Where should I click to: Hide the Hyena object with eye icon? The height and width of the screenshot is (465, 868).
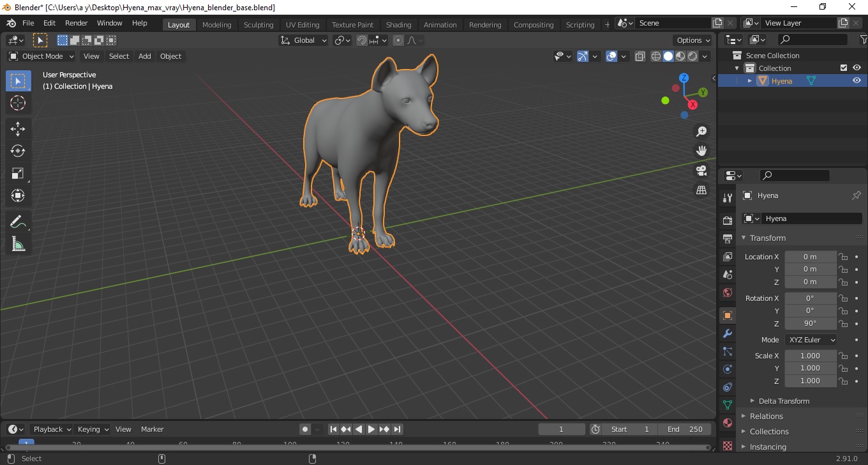tap(857, 80)
